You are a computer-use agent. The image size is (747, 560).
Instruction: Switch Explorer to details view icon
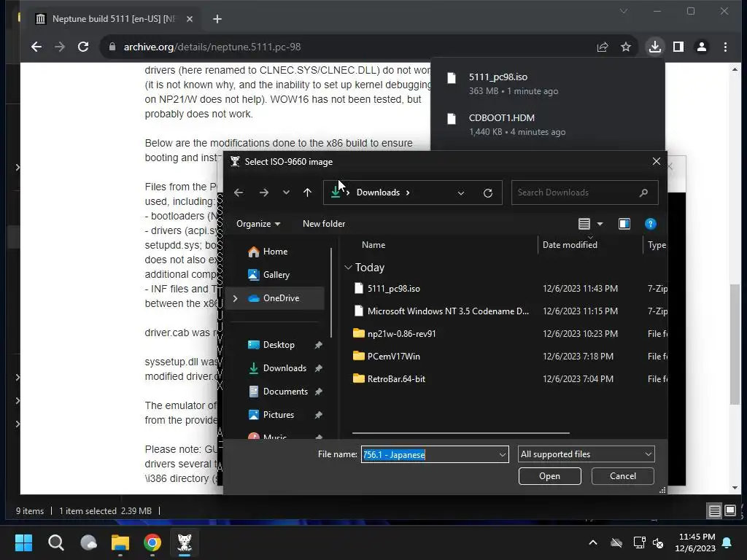point(714,511)
